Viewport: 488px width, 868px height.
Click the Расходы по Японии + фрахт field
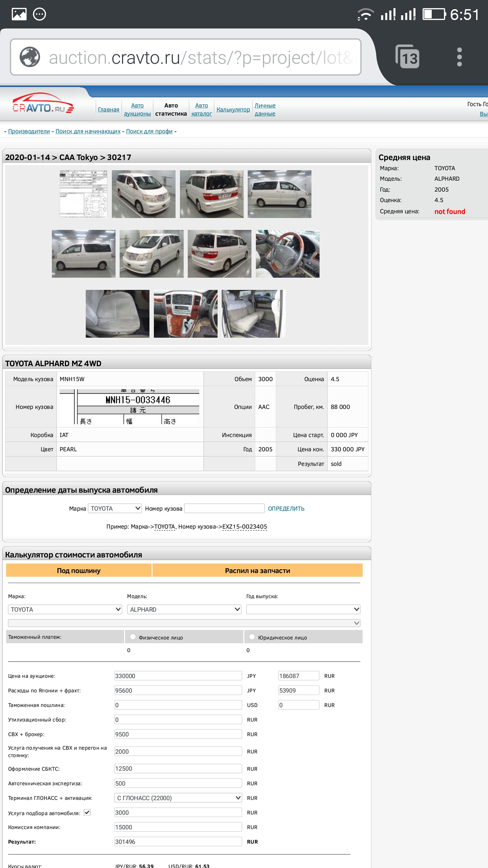(178, 690)
